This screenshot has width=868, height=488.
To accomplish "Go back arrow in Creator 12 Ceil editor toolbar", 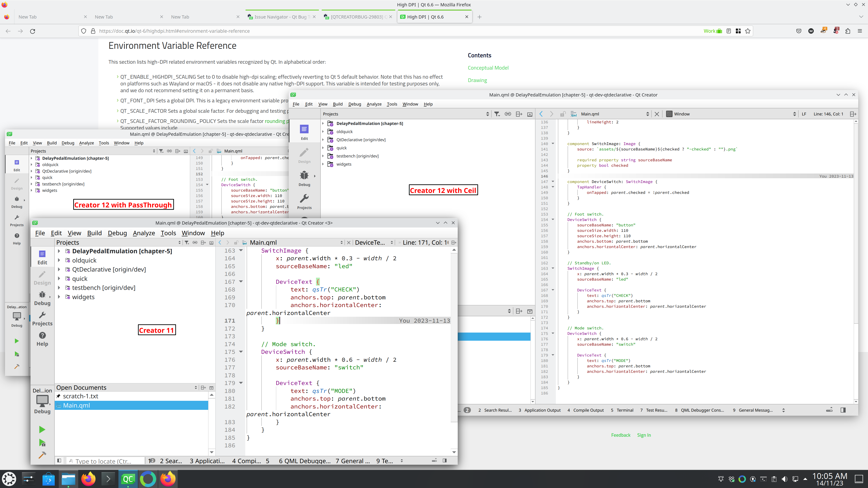I will point(541,114).
